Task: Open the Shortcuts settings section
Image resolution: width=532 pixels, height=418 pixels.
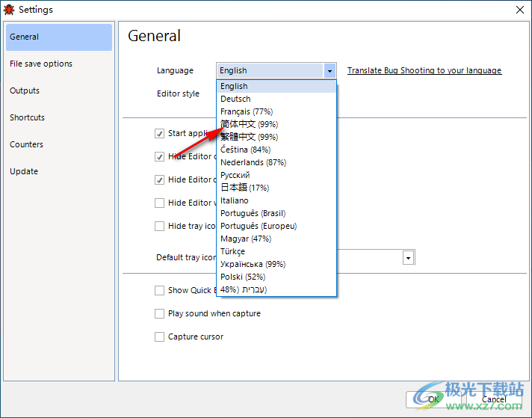Action: (59, 117)
